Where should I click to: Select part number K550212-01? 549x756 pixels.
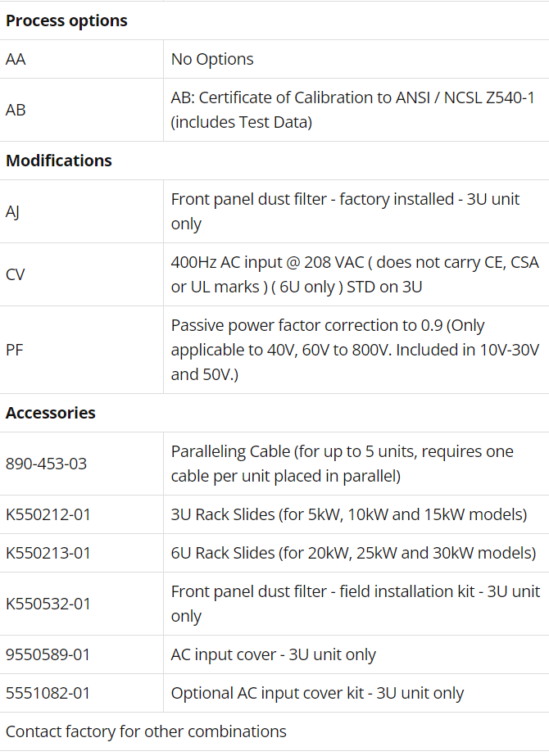(48, 514)
